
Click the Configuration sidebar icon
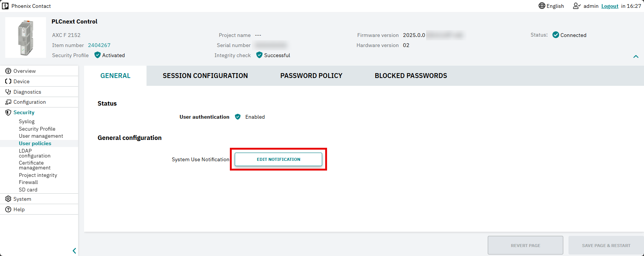tap(8, 102)
